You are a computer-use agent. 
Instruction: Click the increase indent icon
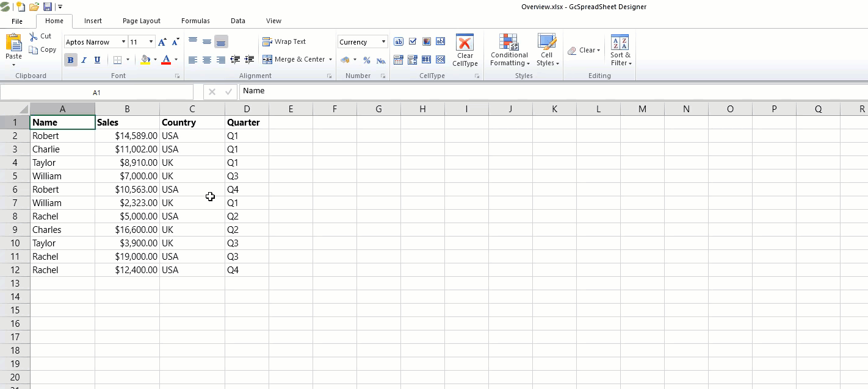pyautogui.click(x=249, y=60)
